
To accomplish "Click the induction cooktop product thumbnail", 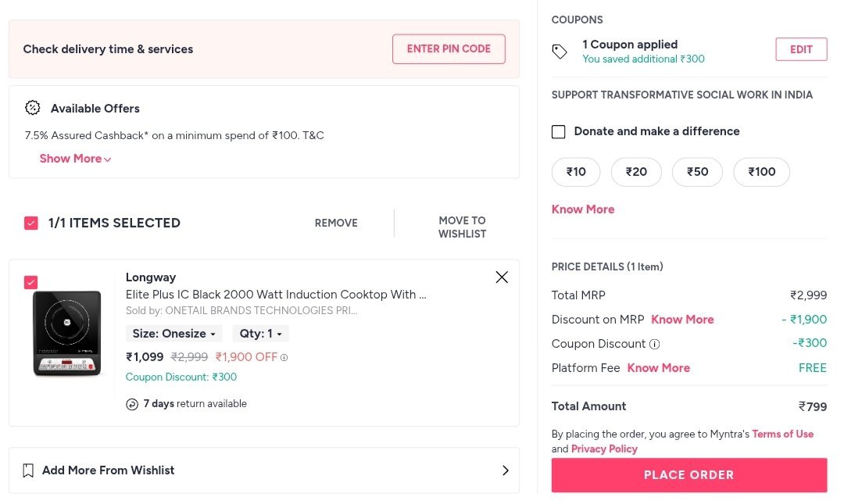I will 67,334.
